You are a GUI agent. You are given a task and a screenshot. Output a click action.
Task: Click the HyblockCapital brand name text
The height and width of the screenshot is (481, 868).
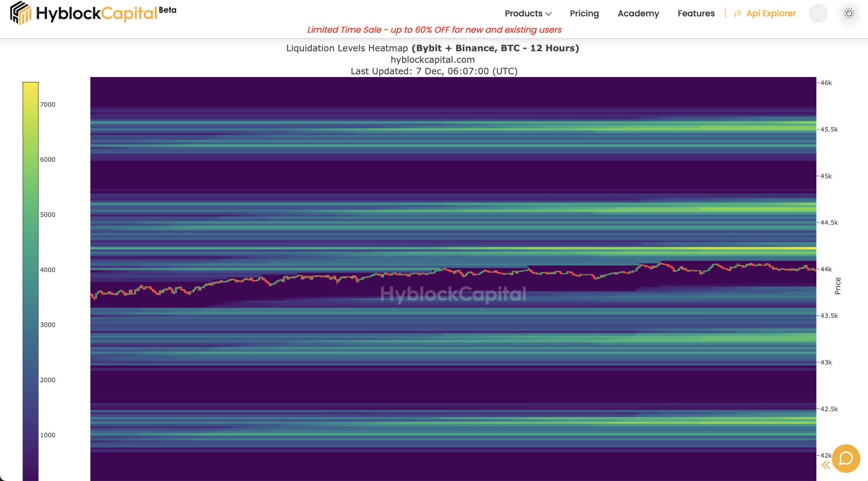[97, 14]
